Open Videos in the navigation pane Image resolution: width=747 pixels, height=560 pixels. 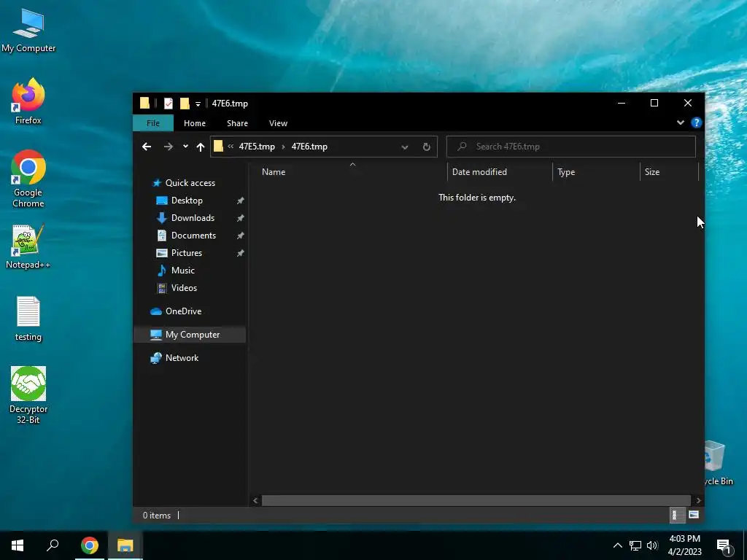coord(184,287)
